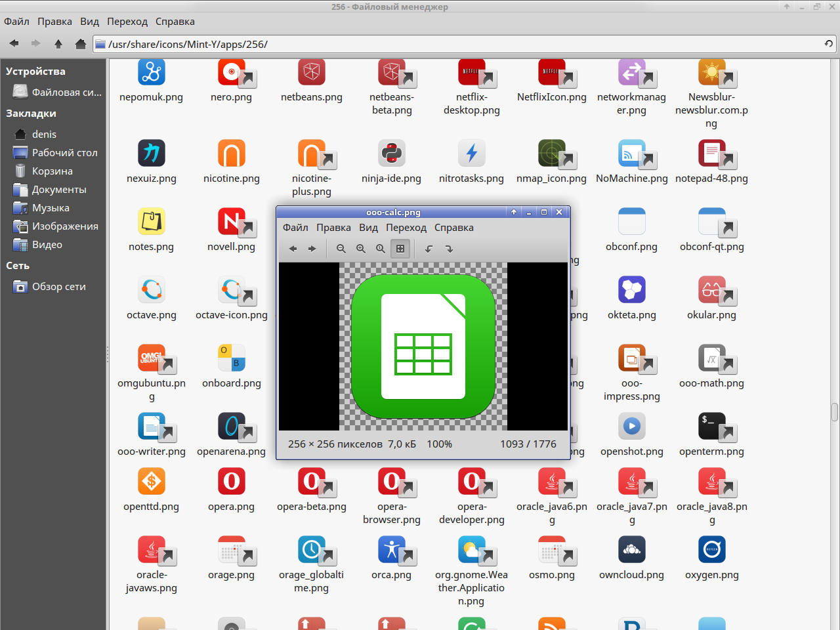Screen dimensions: 840x630
Task: Click the home folder toolbar icon
Action: (x=80, y=44)
